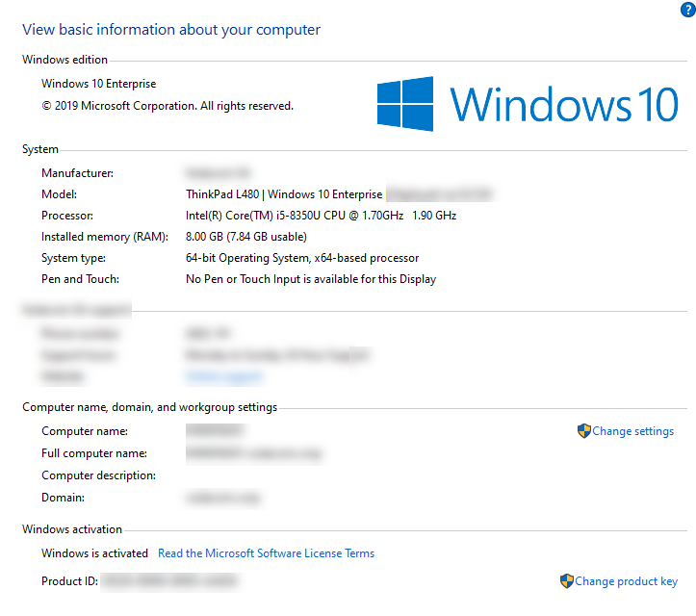696x616 pixels.
Task: Click the 'Computer name:' label
Action: pyautogui.click(x=85, y=431)
